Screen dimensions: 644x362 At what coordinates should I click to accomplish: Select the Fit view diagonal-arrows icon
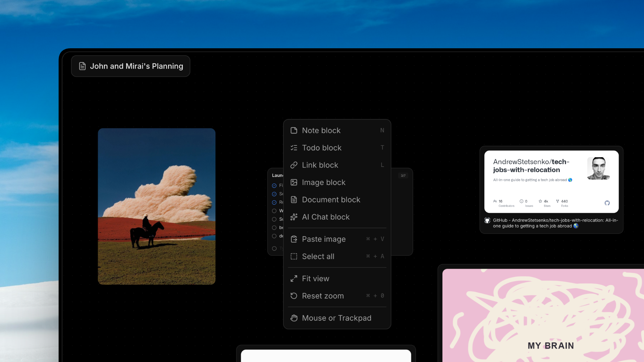point(294,279)
